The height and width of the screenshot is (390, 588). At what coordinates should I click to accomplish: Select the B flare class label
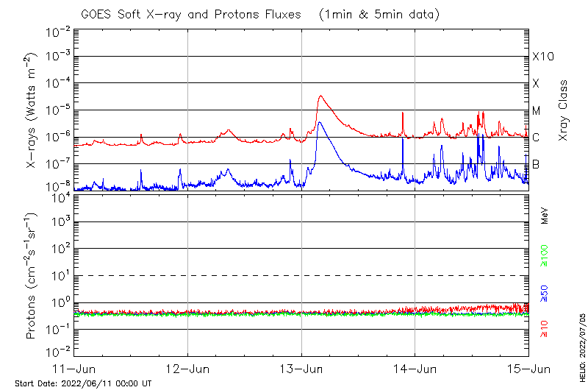pos(536,164)
